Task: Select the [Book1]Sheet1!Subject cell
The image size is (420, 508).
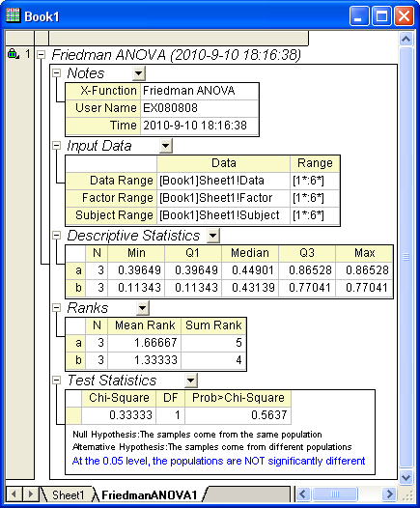Action: [x=223, y=215]
